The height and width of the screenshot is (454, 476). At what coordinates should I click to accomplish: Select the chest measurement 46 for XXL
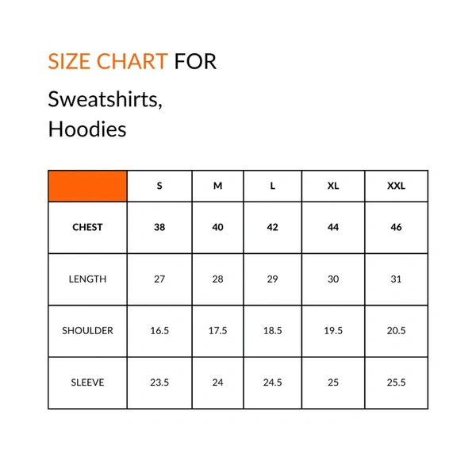pos(396,227)
